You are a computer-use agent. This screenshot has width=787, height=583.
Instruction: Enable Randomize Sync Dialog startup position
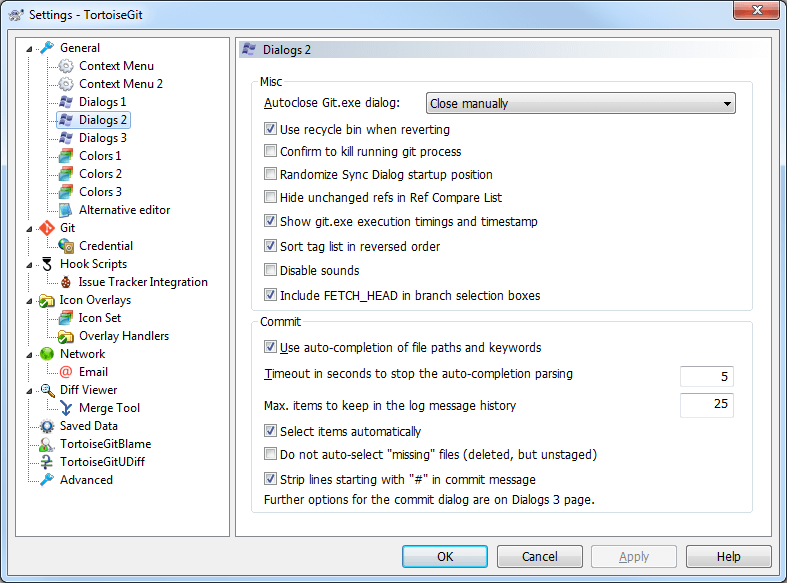[271, 174]
